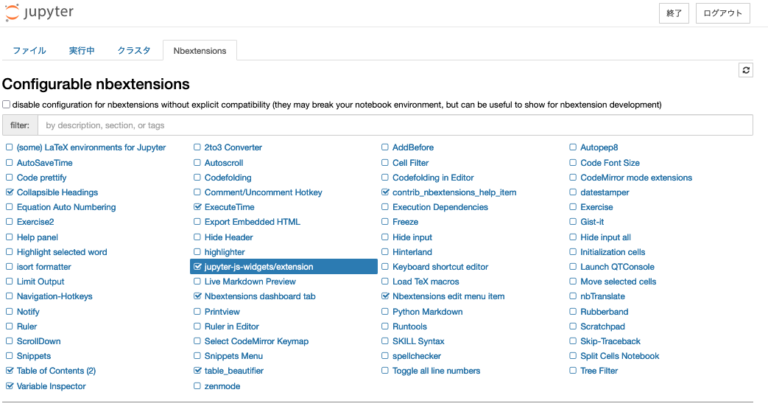The image size is (768, 412).
Task: Disable the Collapsible Headings checkbox
Action: (x=9, y=192)
